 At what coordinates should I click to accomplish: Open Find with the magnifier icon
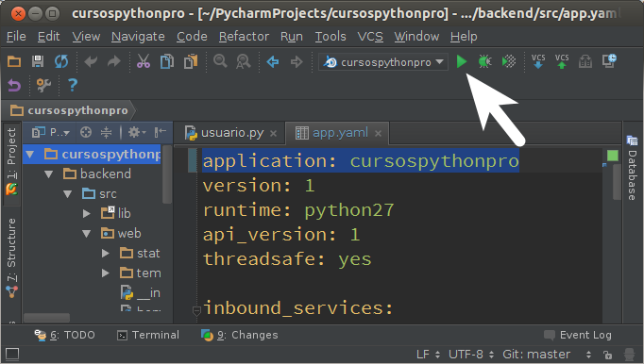click(220, 61)
